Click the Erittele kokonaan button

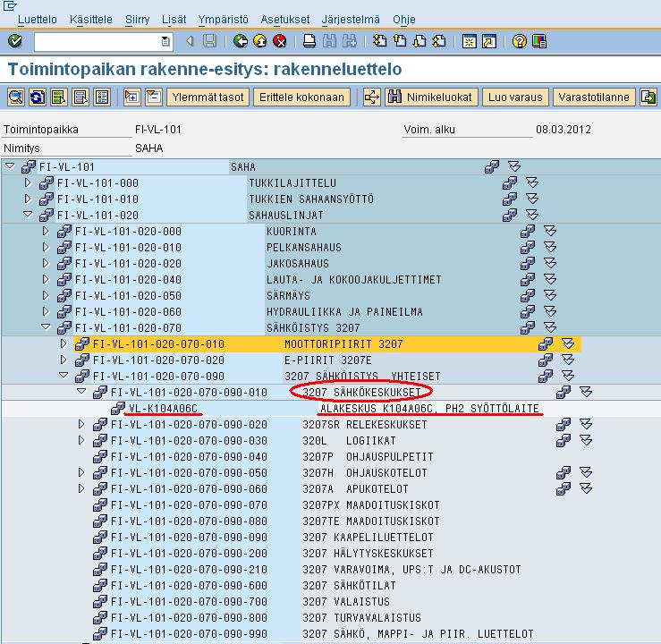301,97
